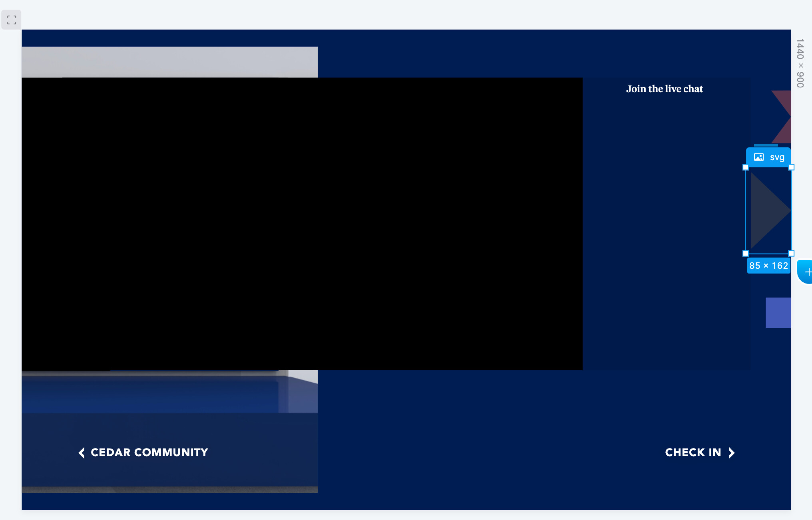Click the fullscreen toggle icon

[12, 20]
